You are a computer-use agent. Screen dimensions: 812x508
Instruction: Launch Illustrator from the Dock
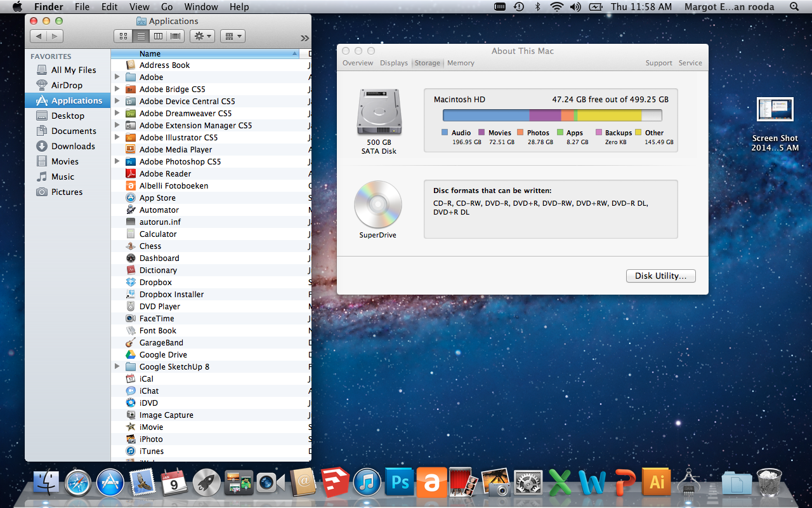pyautogui.click(x=657, y=483)
